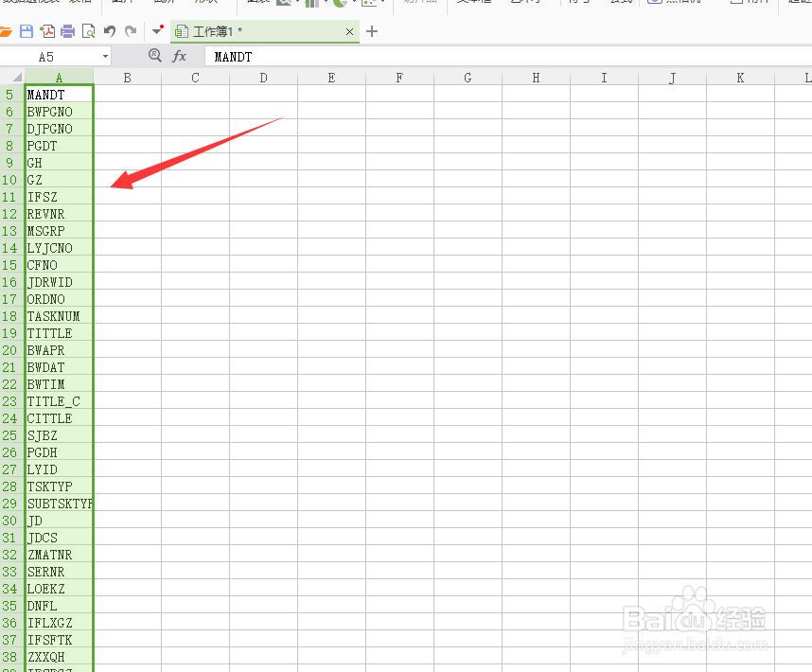Screen dimensions: 812x672
Task: Click the Undo arrow
Action: [x=109, y=31]
